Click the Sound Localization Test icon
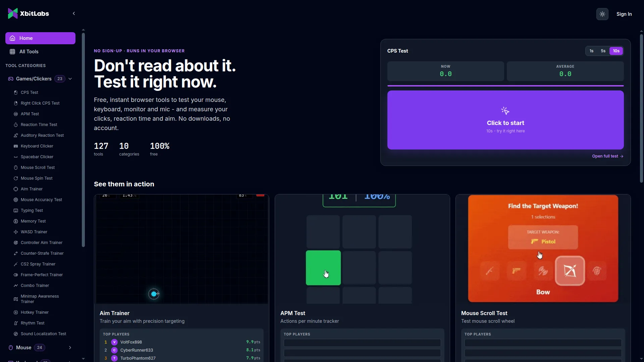644x362 pixels. pyautogui.click(x=15, y=334)
